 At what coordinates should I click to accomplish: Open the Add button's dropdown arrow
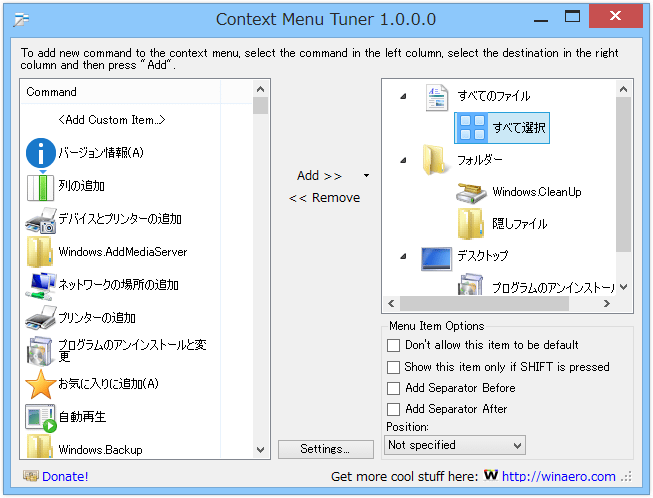pyautogui.click(x=366, y=175)
